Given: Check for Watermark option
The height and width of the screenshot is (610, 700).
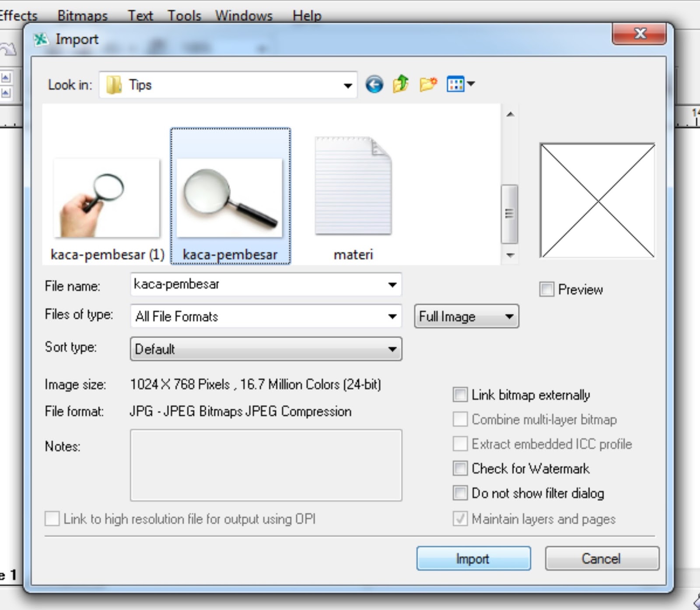Looking at the screenshot, I should (460, 469).
